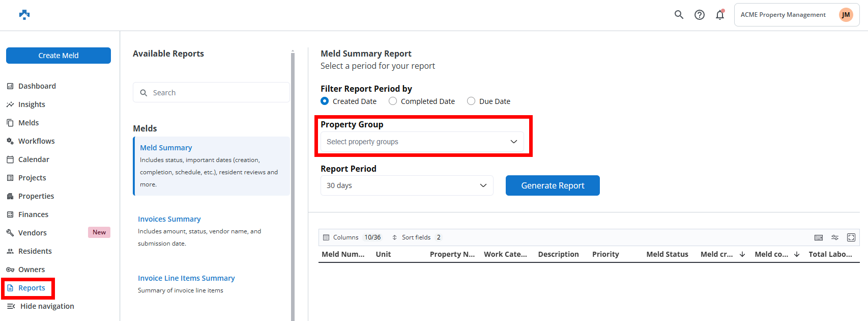Go to Dashboard in sidebar
868x321 pixels.
tap(37, 86)
